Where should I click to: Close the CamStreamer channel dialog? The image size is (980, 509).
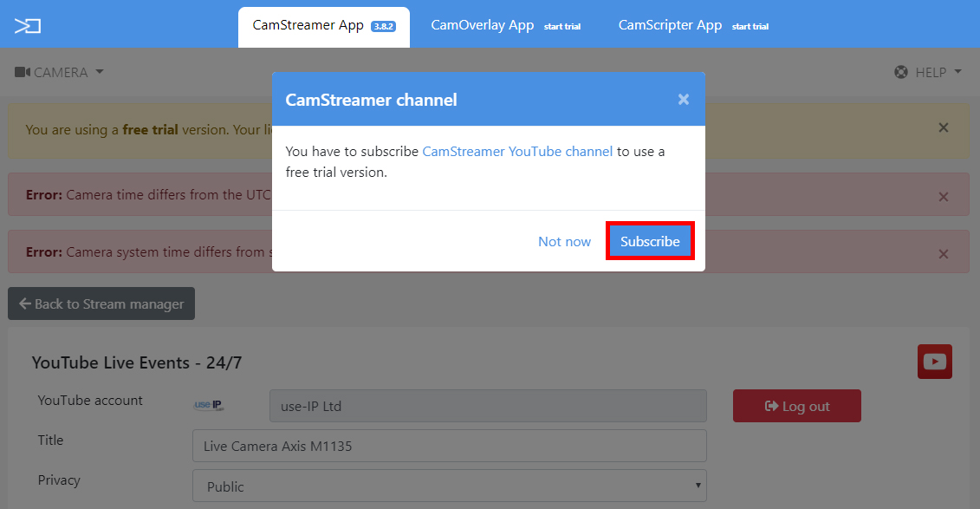click(683, 100)
